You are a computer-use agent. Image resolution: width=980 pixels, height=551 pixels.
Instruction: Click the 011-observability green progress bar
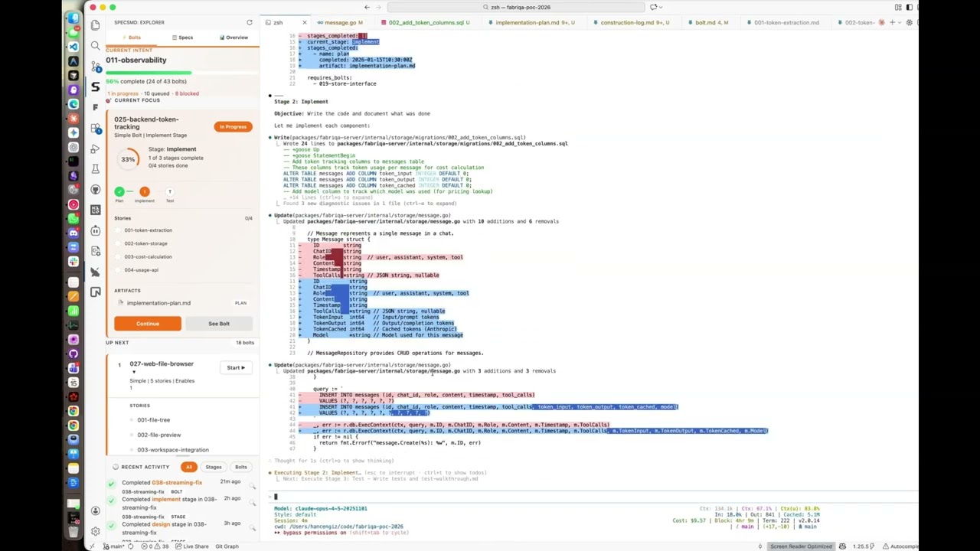point(149,73)
